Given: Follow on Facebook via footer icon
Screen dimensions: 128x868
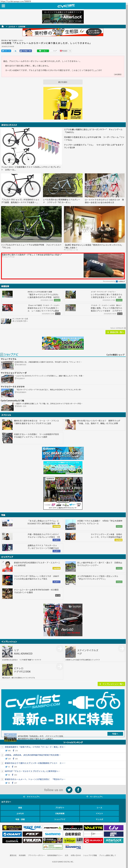Looking at the screenshot, I should coord(78,790).
